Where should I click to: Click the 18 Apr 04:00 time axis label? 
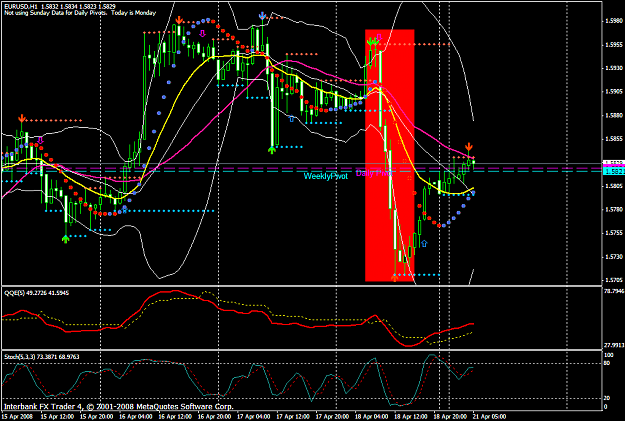coord(371,417)
